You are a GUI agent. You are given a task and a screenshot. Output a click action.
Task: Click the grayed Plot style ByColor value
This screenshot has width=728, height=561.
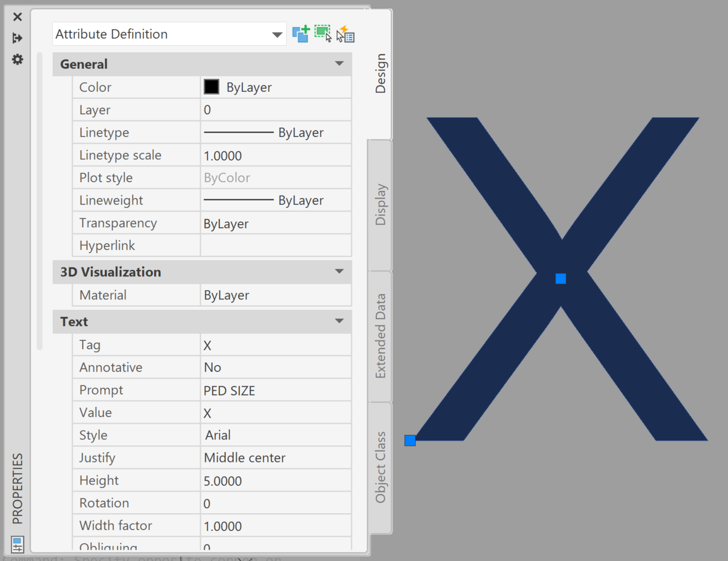276,178
